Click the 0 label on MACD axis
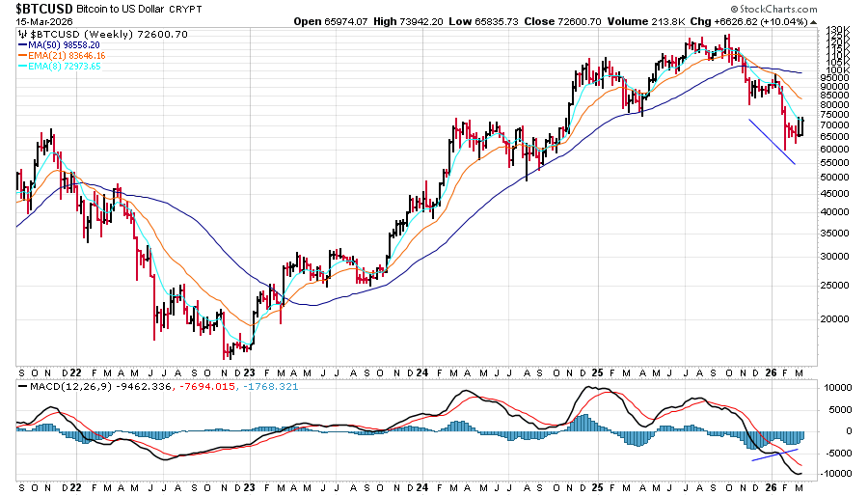This screenshot has height=496, width=868. [x=848, y=431]
